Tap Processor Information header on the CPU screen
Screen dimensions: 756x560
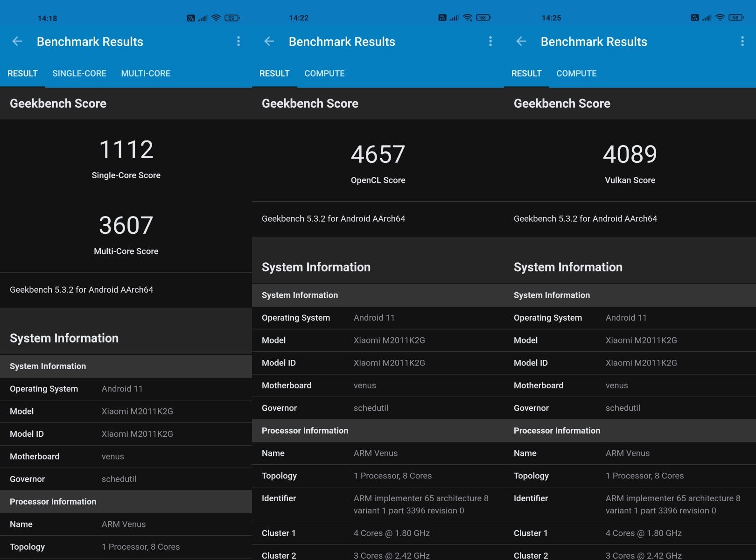click(126, 502)
